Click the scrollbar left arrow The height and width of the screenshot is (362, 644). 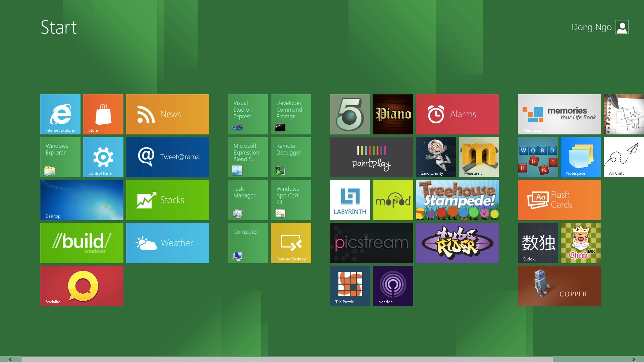click(x=10, y=359)
